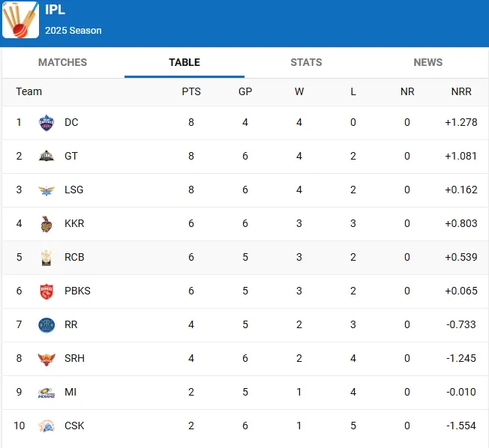Click the Delhi Capitals team logo
Image resolution: width=489 pixels, height=448 pixels.
pos(46,122)
